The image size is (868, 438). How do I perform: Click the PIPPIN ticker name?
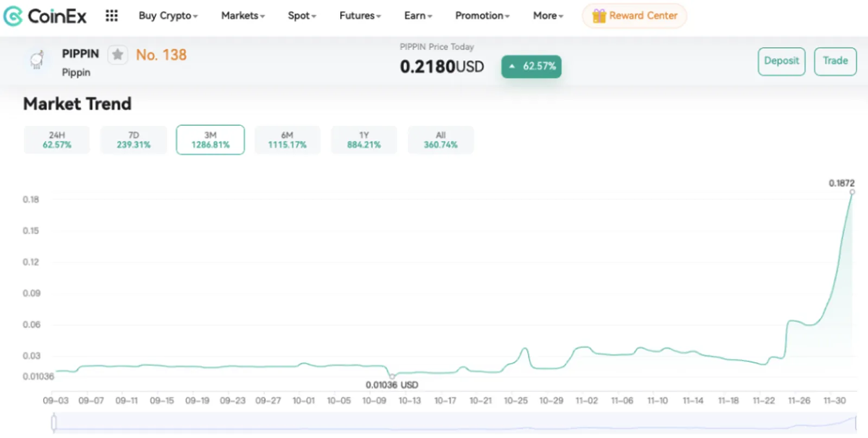[80, 54]
